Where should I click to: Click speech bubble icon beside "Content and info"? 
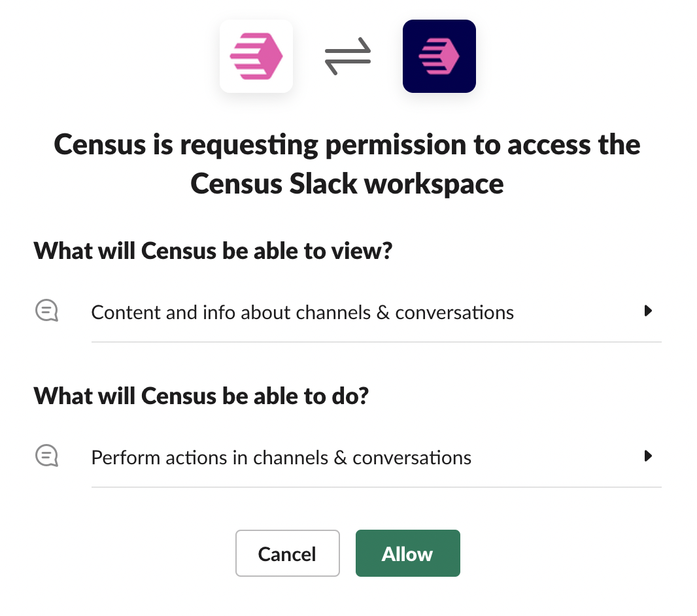click(x=46, y=311)
